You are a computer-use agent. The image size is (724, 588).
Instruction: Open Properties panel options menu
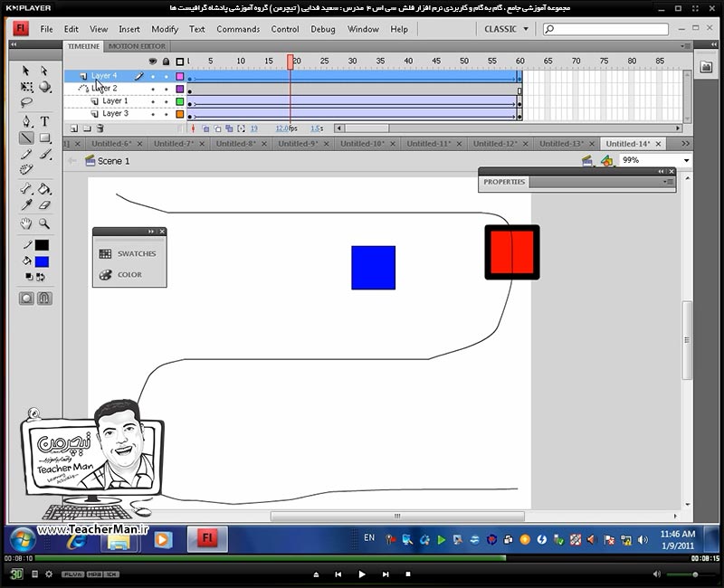point(669,182)
